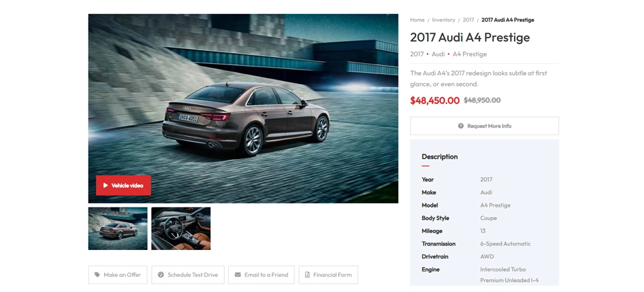The image size is (644, 292).
Task: Open the Home breadcrumb link
Action: pyautogui.click(x=417, y=19)
